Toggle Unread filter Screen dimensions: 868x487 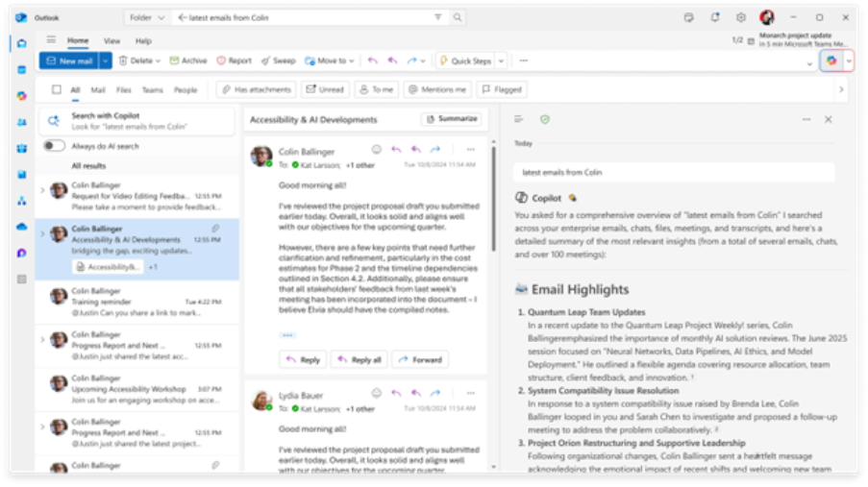(326, 89)
